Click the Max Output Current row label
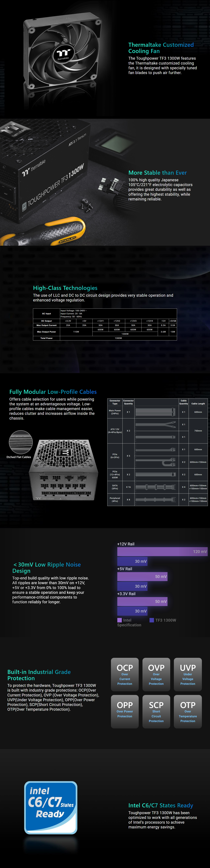210x868 pixels. [46, 325]
